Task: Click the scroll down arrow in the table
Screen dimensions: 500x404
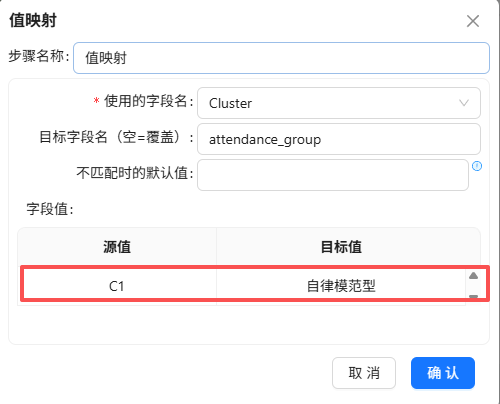Action: [x=473, y=296]
